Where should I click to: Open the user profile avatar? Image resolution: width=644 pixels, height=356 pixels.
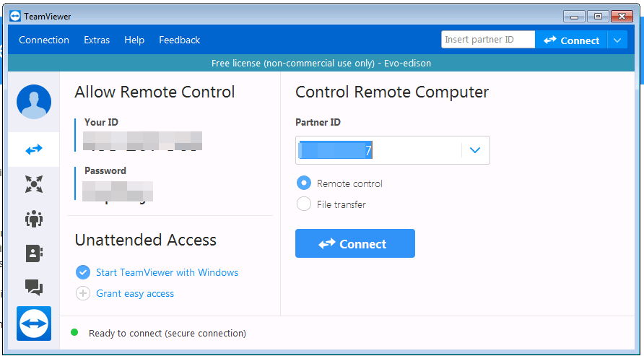[34, 102]
